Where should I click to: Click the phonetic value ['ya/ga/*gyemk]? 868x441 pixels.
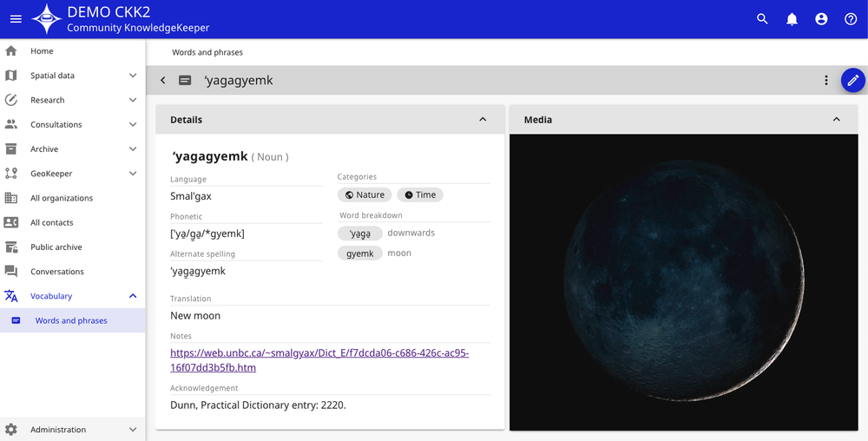point(207,234)
